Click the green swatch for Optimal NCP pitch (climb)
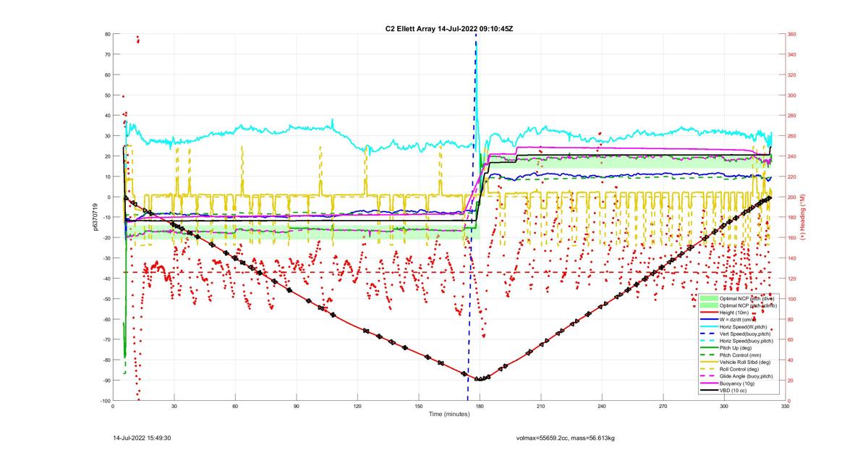This screenshot has height=450, width=868. click(709, 305)
